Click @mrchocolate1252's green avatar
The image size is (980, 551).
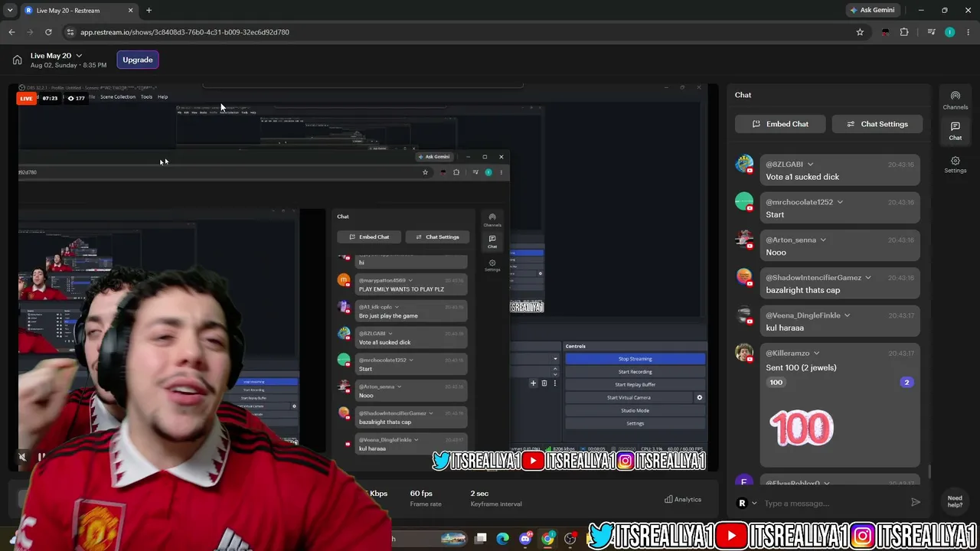point(744,202)
